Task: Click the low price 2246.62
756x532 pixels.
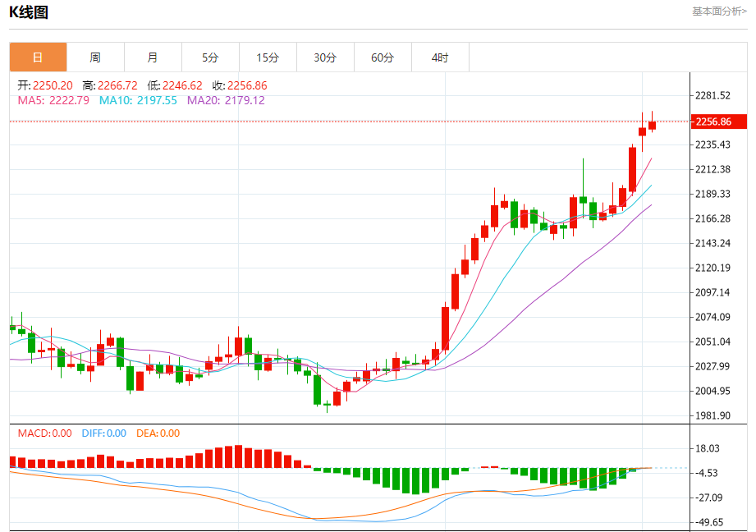Action: [182, 86]
